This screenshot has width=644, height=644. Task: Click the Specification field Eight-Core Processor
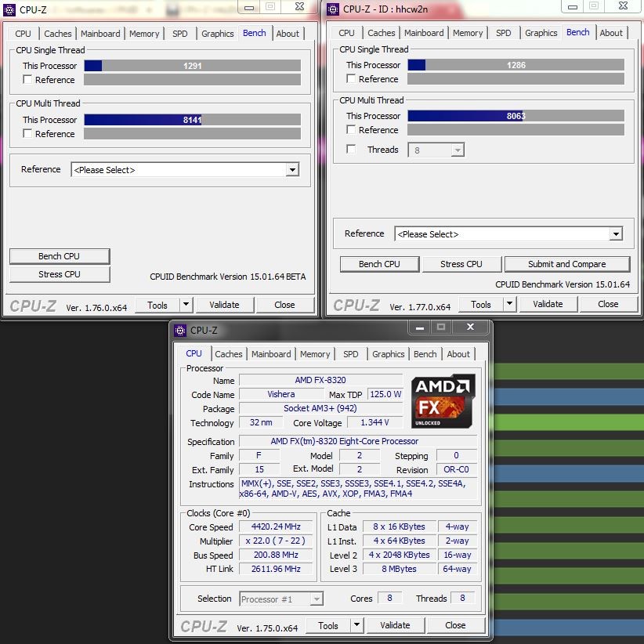[358, 441]
